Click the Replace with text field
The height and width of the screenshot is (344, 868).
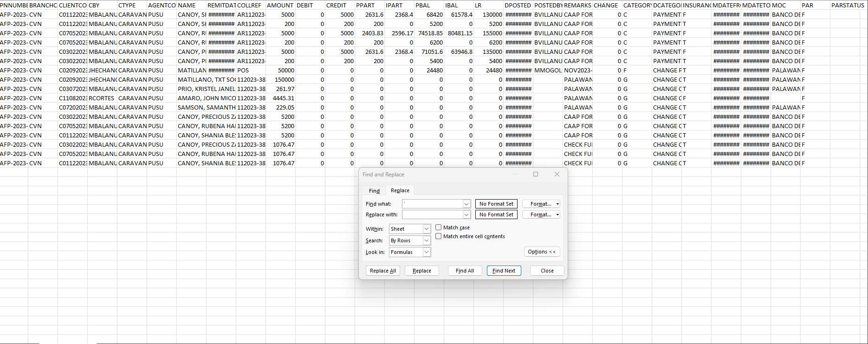pos(432,214)
